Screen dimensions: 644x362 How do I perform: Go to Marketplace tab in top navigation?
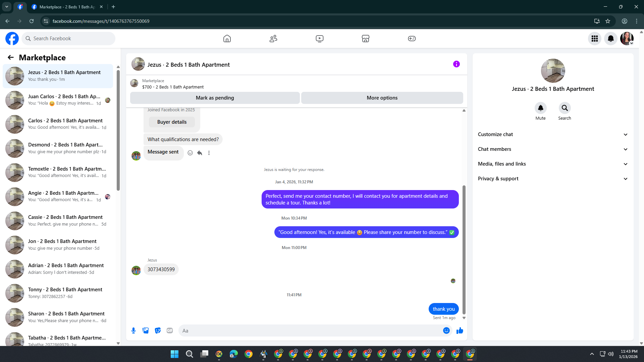pos(365,39)
